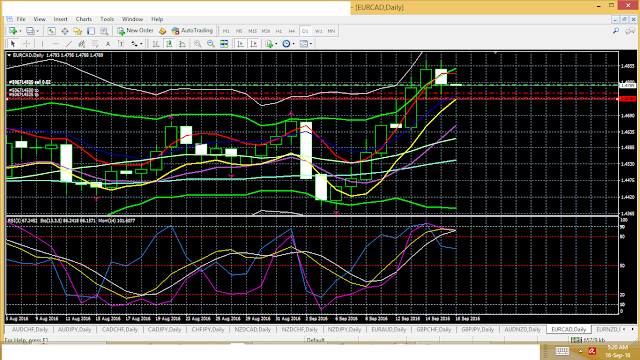The height and width of the screenshot is (360, 640).
Task: Select the W1 timeframe
Action: (318, 31)
